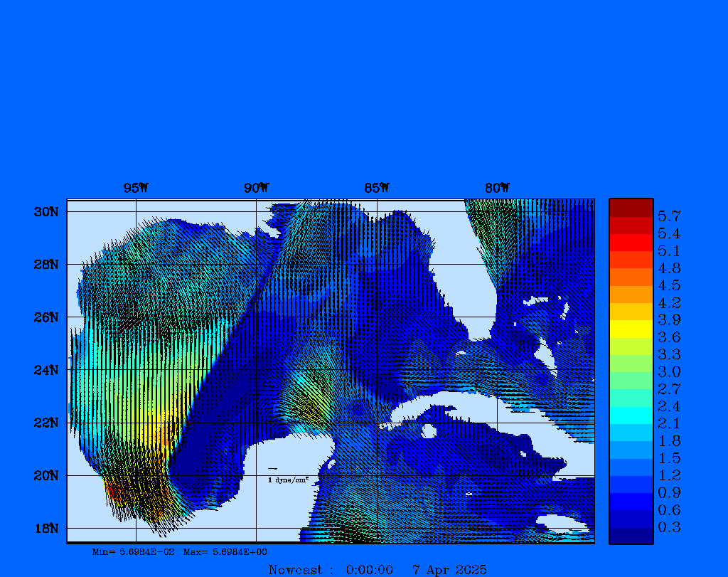Click the 4.8 colorbar value label
Viewport: 728px width, 577px height.
(669, 268)
